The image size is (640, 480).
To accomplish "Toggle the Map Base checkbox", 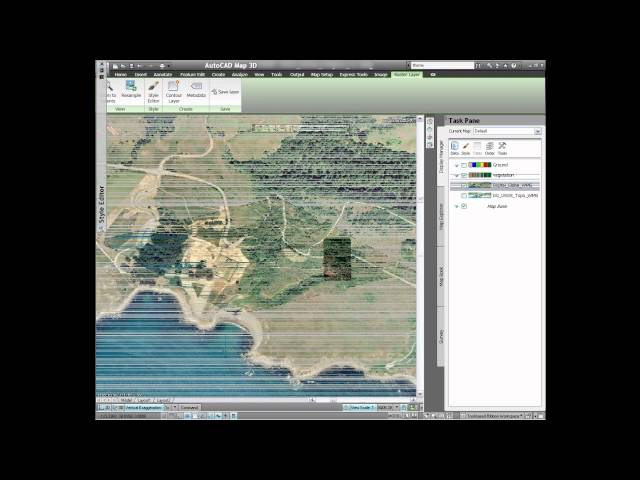I will [x=464, y=206].
